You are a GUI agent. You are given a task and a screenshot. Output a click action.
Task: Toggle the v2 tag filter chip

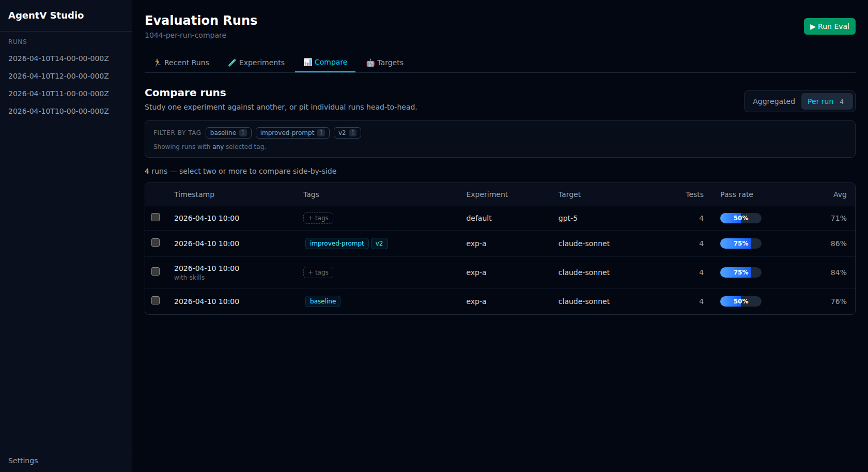point(347,132)
